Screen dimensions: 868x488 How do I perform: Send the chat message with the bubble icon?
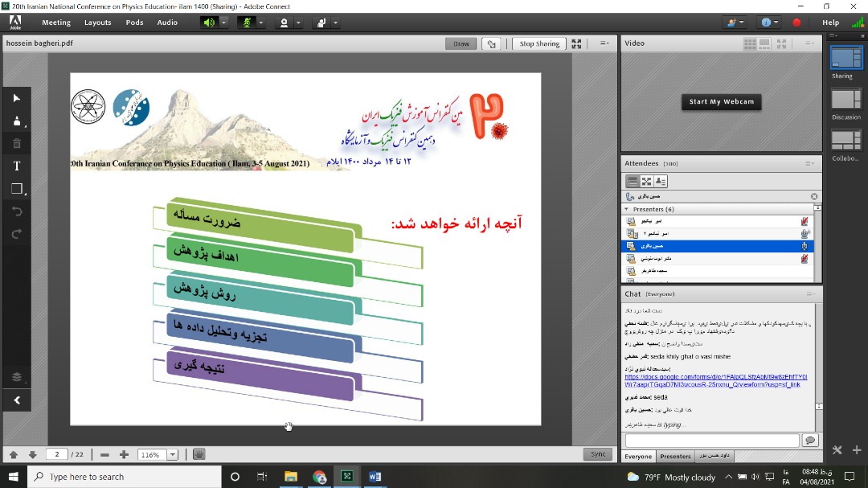click(809, 441)
